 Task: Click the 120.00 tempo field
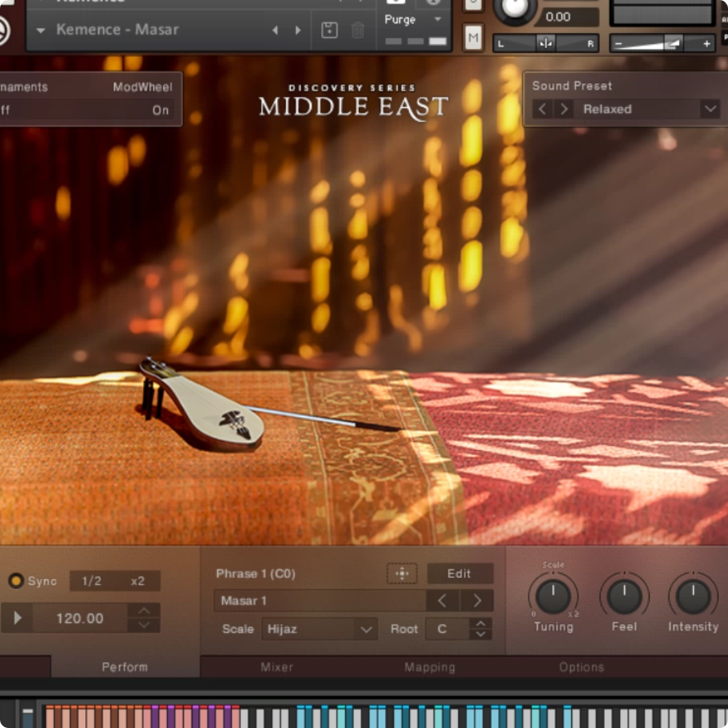pyautogui.click(x=80, y=618)
